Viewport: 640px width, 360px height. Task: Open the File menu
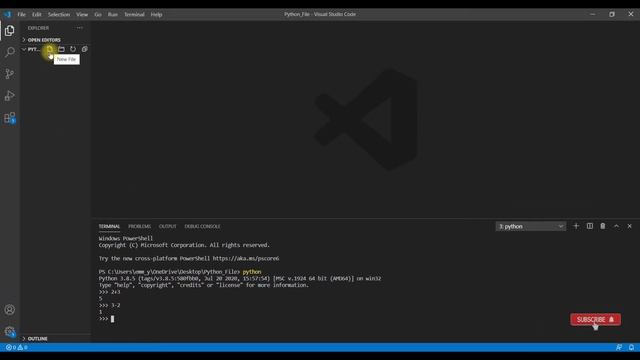tap(21, 14)
